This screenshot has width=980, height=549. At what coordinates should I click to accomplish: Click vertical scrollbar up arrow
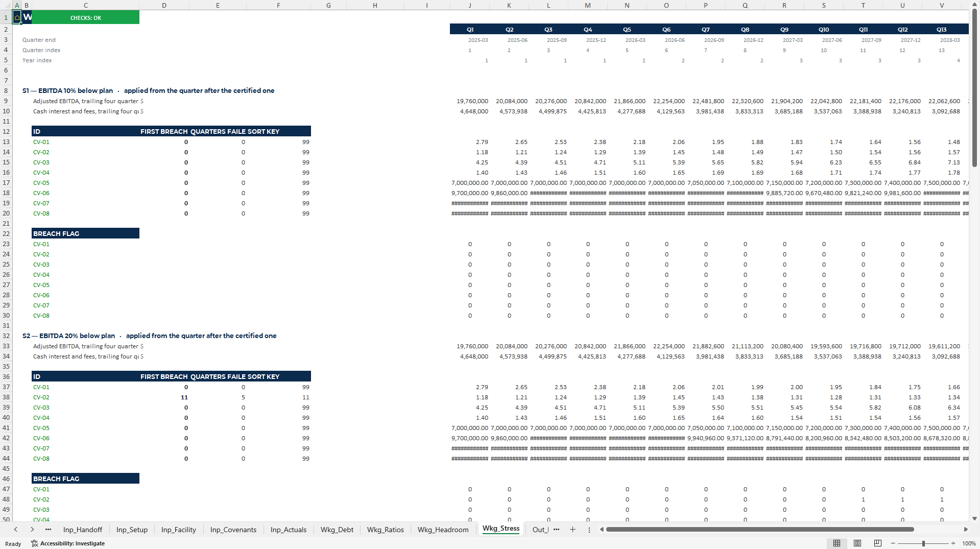pyautogui.click(x=974, y=5)
